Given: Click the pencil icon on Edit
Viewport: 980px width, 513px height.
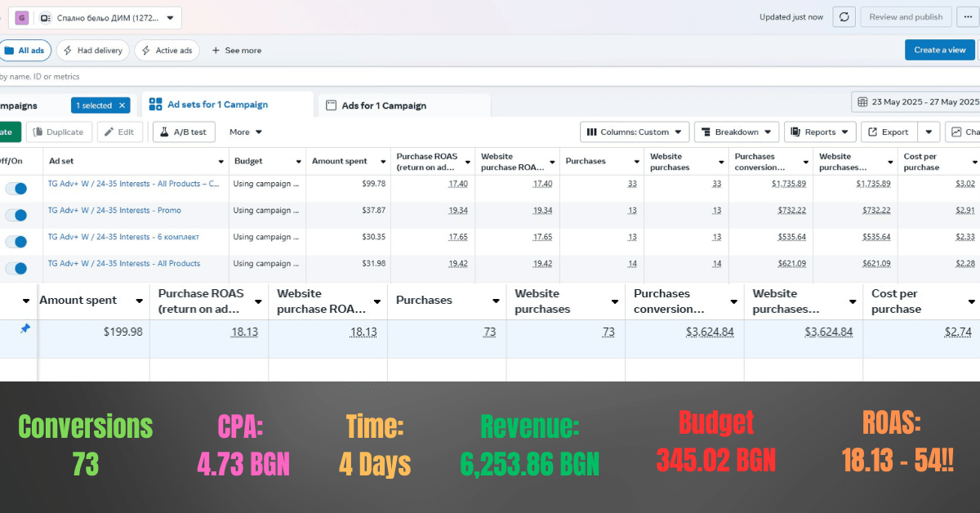Looking at the screenshot, I should click(108, 132).
